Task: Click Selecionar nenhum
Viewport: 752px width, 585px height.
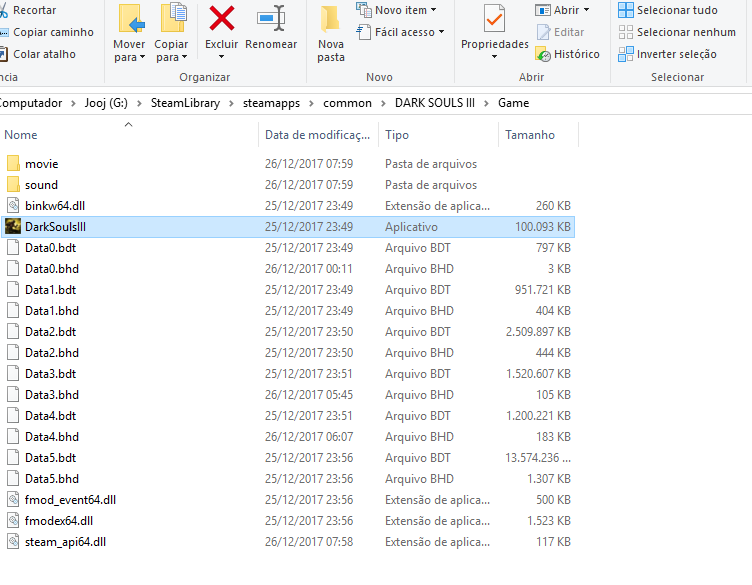Action: point(677,32)
